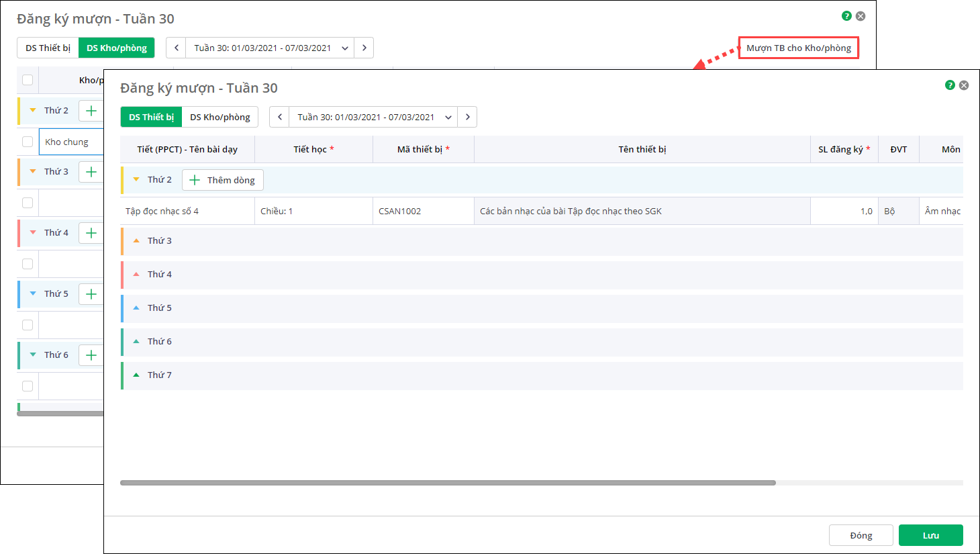This screenshot has height=554, width=980.
Task: Check the row checkbox under Thứ 6 in back window
Action: point(28,386)
